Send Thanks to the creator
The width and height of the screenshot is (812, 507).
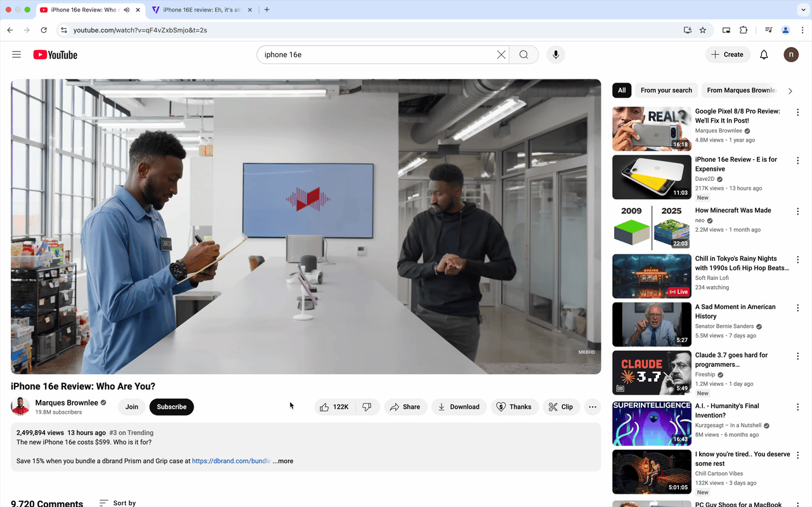pyautogui.click(x=514, y=407)
